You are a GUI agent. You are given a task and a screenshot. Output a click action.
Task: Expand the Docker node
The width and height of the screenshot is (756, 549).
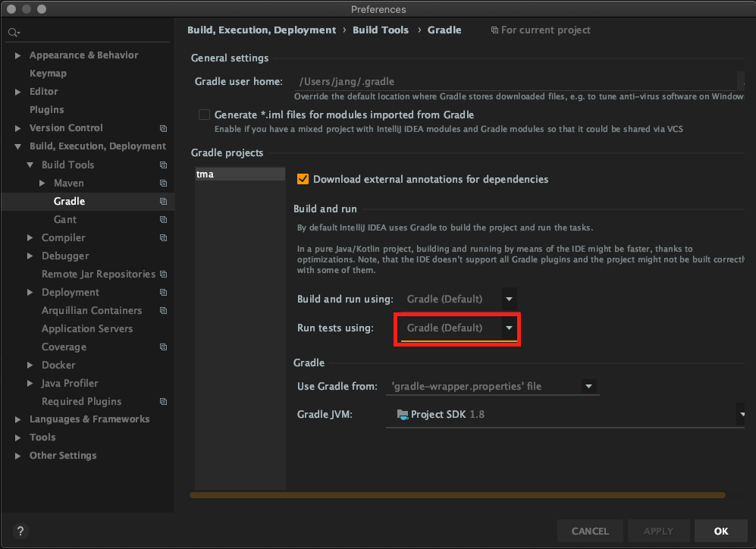[30, 365]
